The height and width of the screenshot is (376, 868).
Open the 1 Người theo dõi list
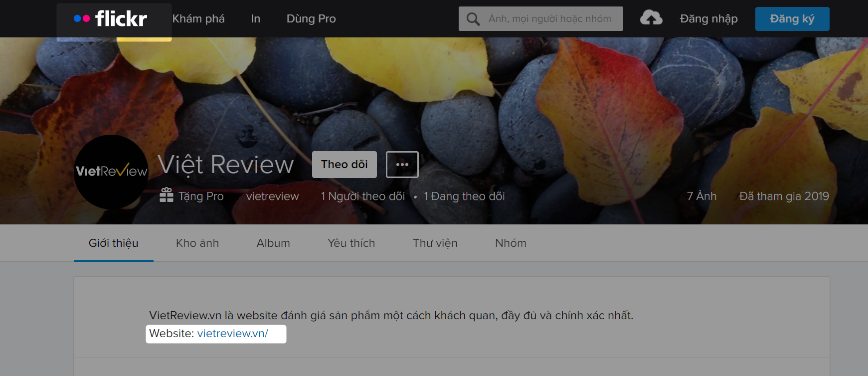click(363, 196)
